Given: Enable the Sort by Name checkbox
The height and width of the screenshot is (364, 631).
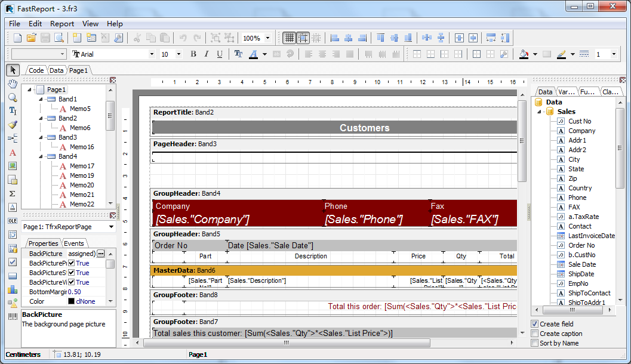Looking at the screenshot, I should pyautogui.click(x=534, y=343).
